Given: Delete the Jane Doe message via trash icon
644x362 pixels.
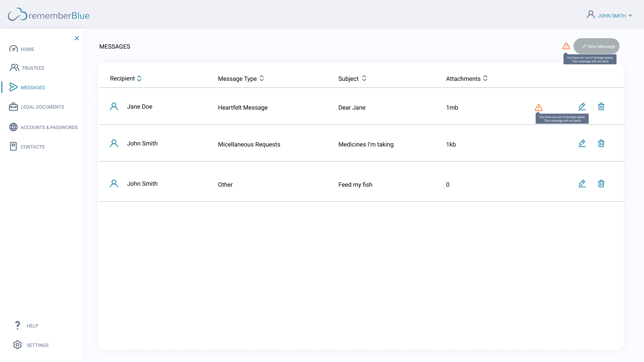Looking at the screenshot, I should pyautogui.click(x=601, y=107).
